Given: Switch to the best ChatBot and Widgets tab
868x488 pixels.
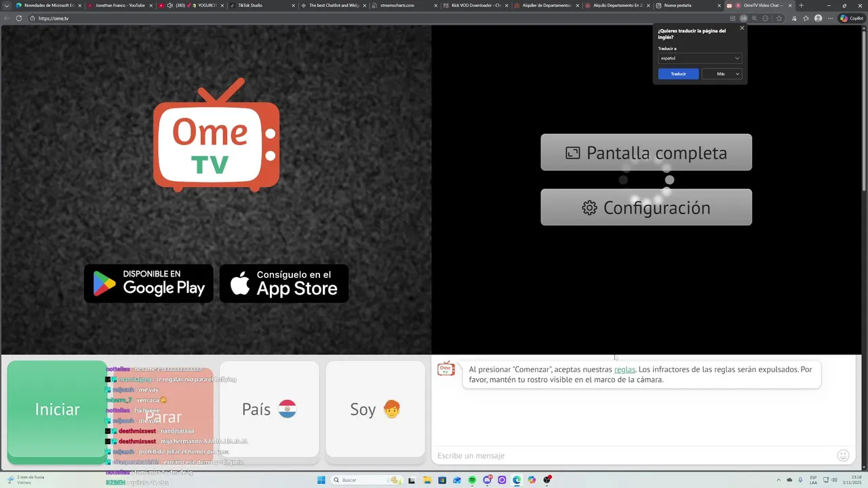Looking at the screenshot, I should pos(333,5).
